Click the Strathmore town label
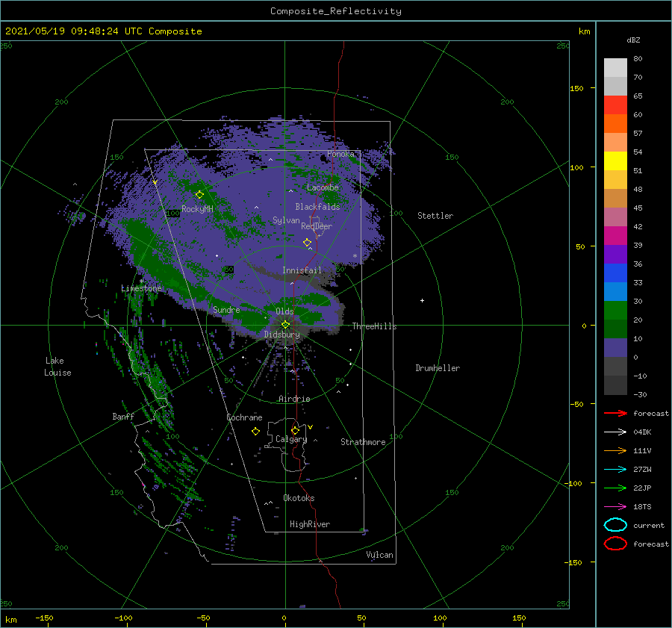The height and width of the screenshot is (628, 672). 363,442
